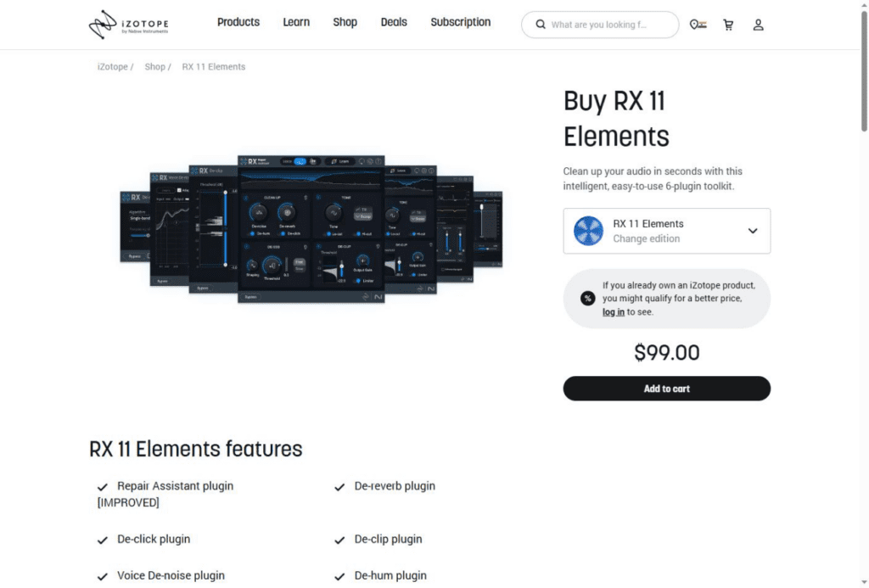Viewport: 869px width, 588px height.
Task: Click the Add to cart button
Action: [x=667, y=389]
